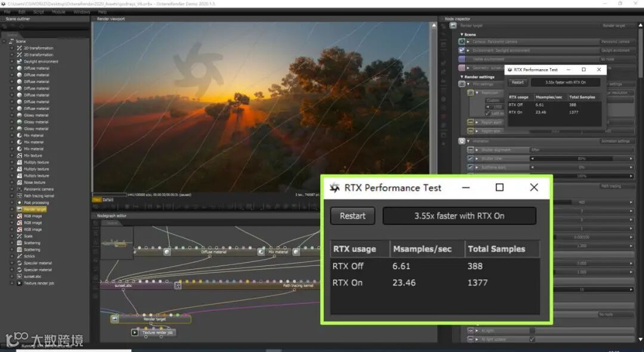Toggle the lock aspect checkbox under resolution
The width and height of the screenshot is (644, 352).
pyautogui.click(x=488, y=113)
